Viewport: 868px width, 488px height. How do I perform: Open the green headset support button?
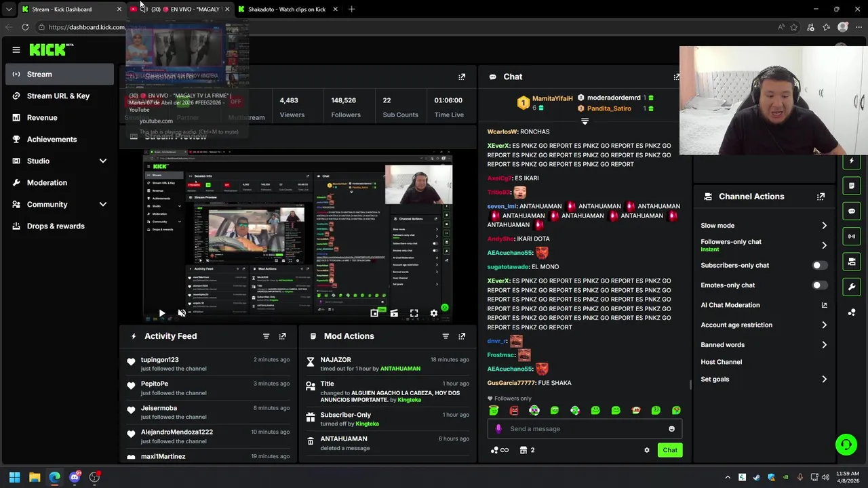846,445
